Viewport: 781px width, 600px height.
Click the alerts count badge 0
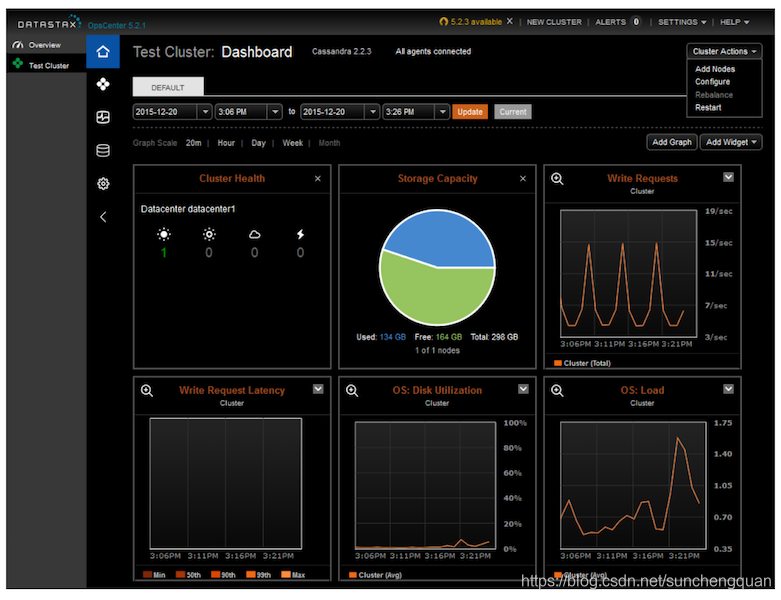(x=636, y=22)
